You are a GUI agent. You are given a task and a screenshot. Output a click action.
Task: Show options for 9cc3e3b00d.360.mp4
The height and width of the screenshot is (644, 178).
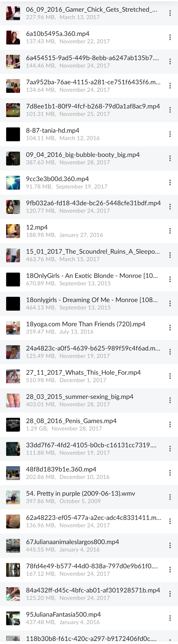click(x=170, y=182)
